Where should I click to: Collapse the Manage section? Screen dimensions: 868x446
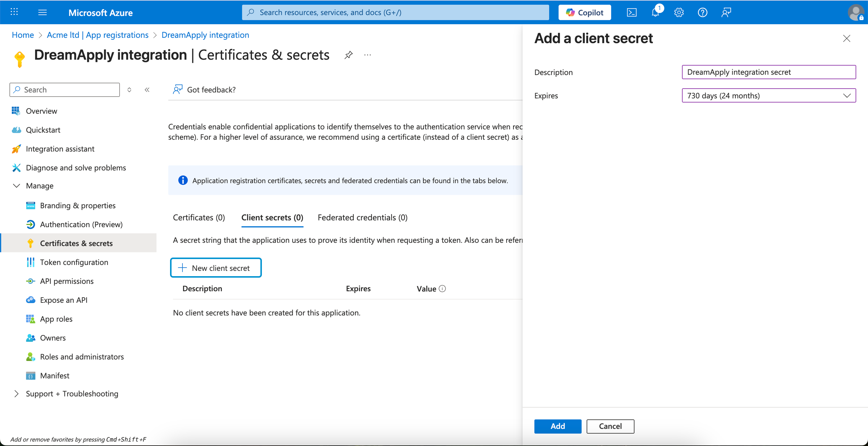(x=16, y=186)
